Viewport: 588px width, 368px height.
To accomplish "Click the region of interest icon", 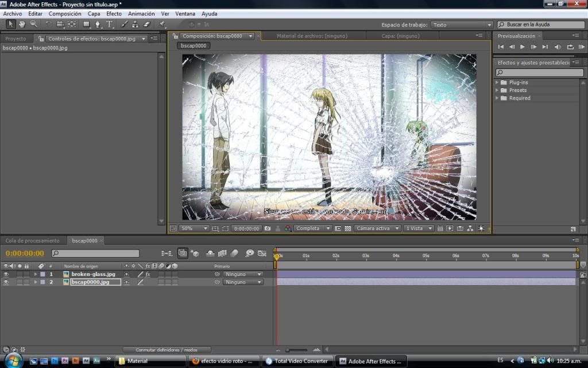I will [x=338, y=228].
